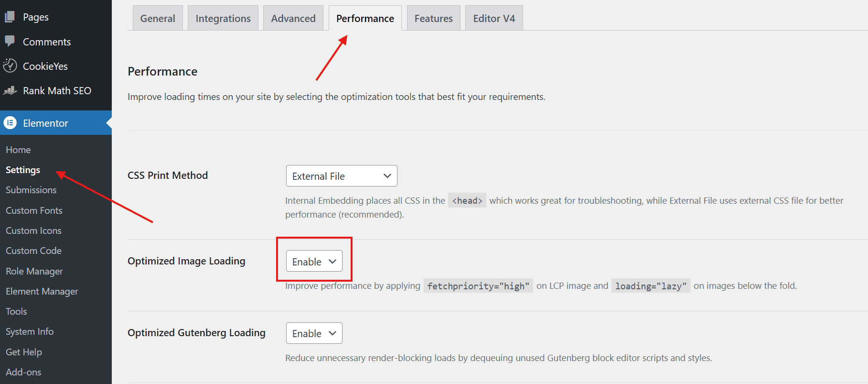
Task: Click the Rank Math SEO icon
Action: pyautogui.click(x=10, y=90)
